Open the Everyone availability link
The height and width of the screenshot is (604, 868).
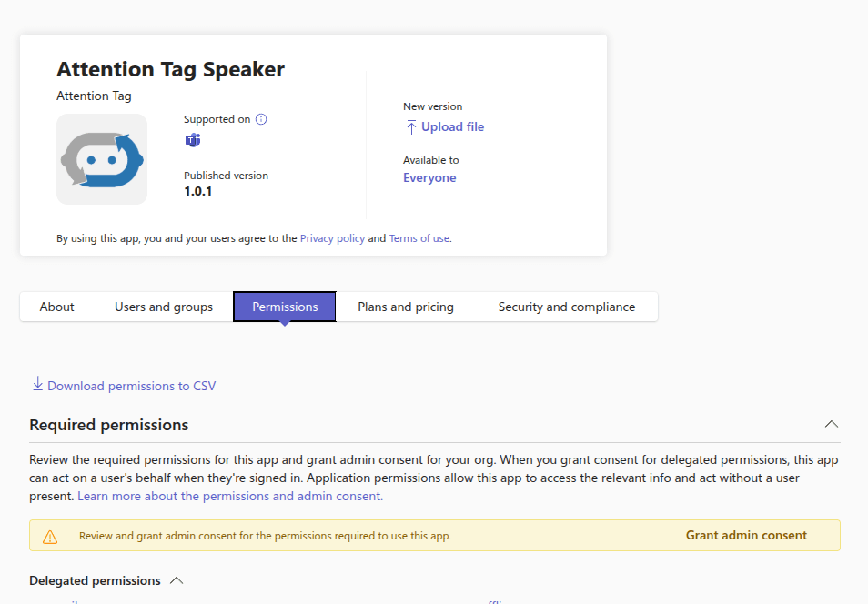[429, 178]
